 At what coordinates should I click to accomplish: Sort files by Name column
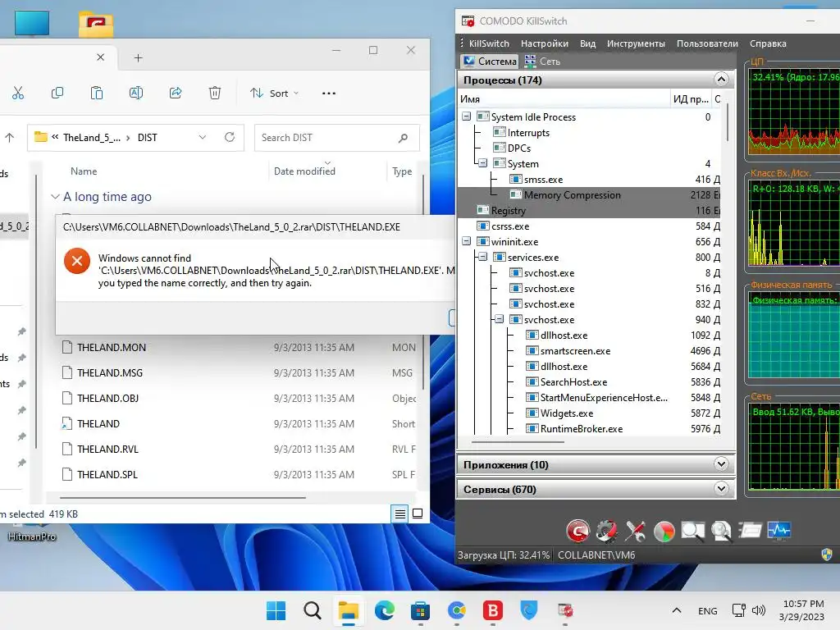[x=84, y=171]
